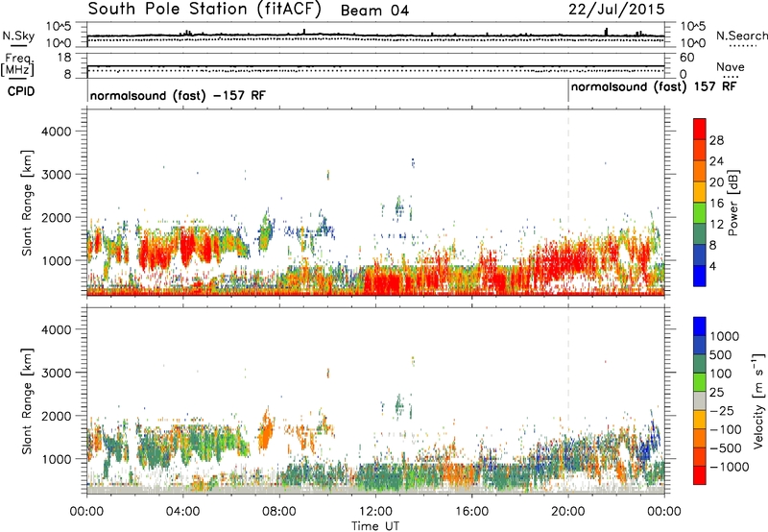
Task: Click the 'Freq. [MHz]' label
Action: 18,64
